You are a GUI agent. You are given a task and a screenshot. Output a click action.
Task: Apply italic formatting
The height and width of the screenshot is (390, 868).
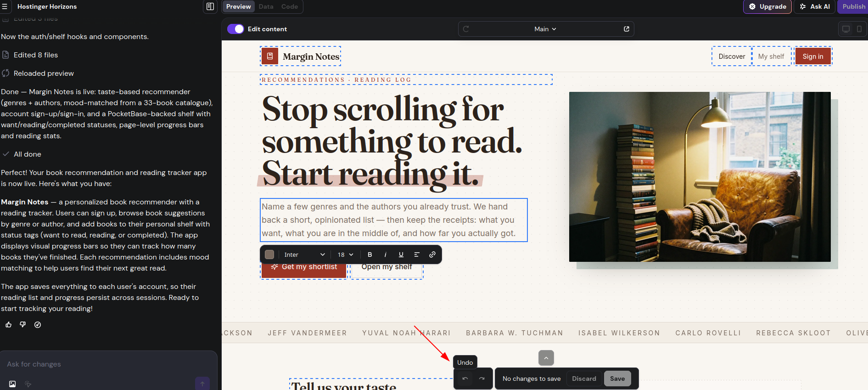pyautogui.click(x=386, y=254)
